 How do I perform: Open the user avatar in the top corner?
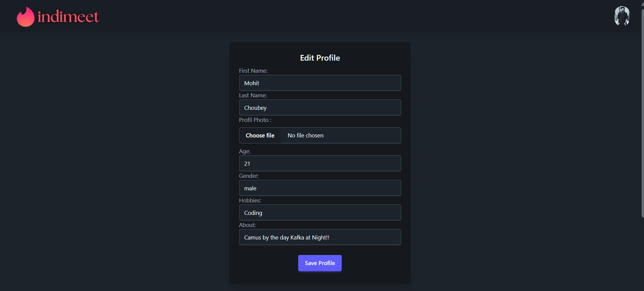pyautogui.click(x=622, y=16)
